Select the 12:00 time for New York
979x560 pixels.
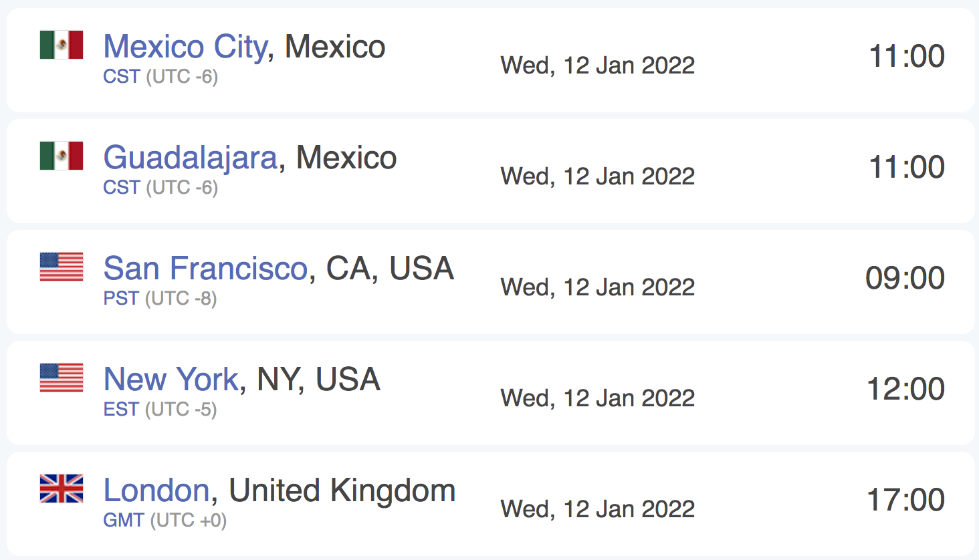tap(905, 389)
